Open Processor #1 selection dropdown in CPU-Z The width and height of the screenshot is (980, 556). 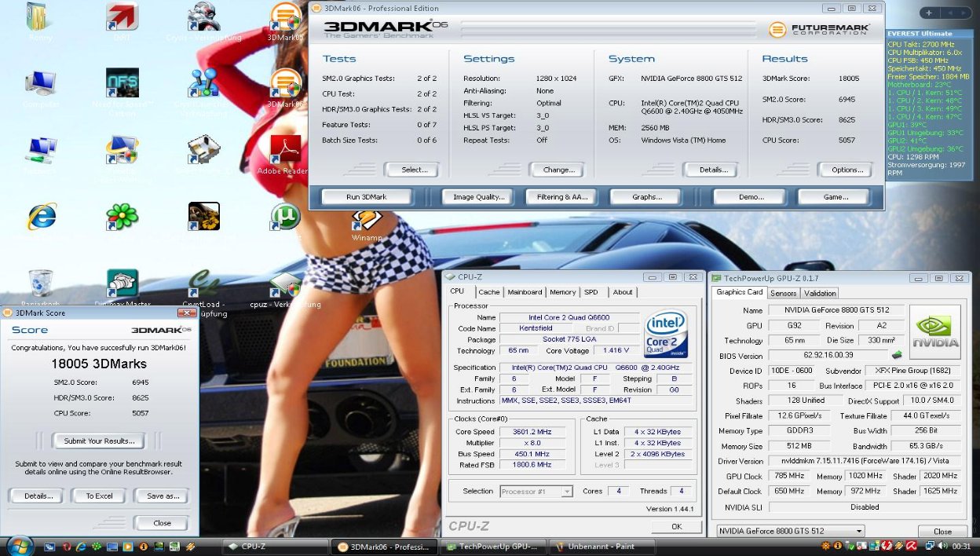(536, 492)
